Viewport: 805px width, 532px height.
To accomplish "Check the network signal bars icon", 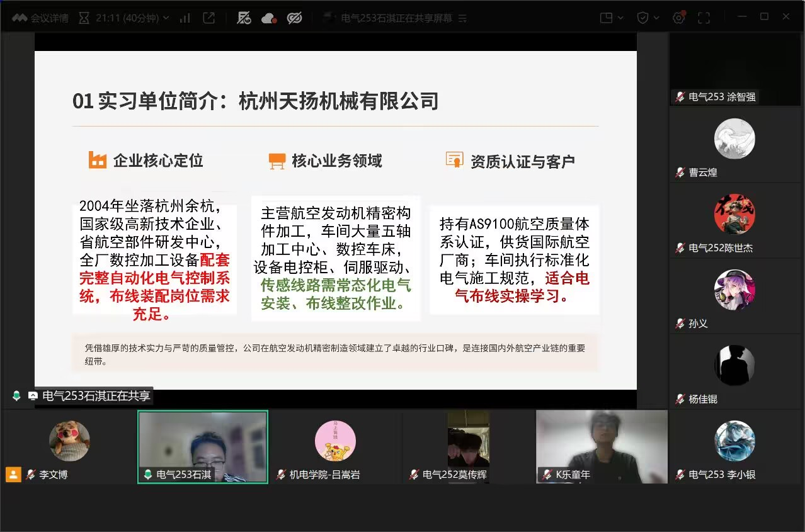I will [185, 18].
